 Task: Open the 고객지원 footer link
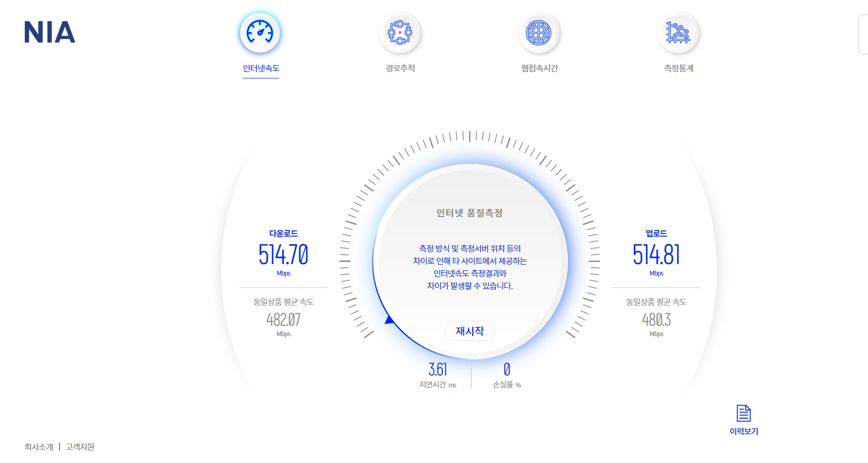pos(80,446)
